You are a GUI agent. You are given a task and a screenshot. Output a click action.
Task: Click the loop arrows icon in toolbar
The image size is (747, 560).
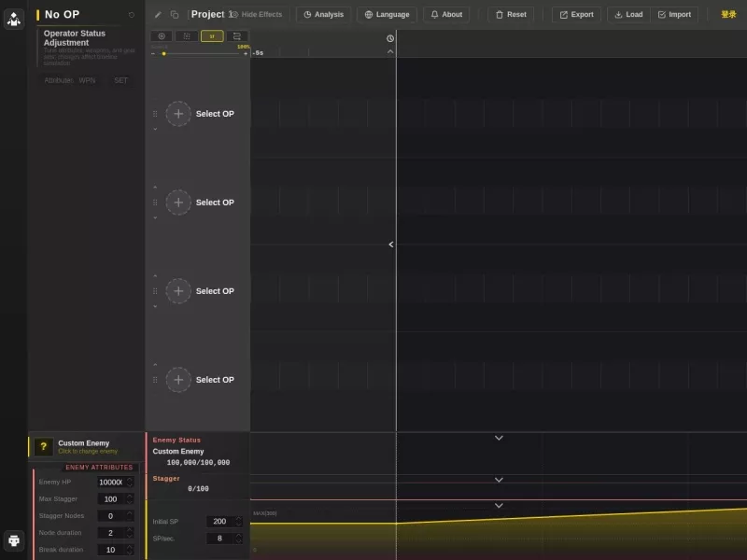237,36
